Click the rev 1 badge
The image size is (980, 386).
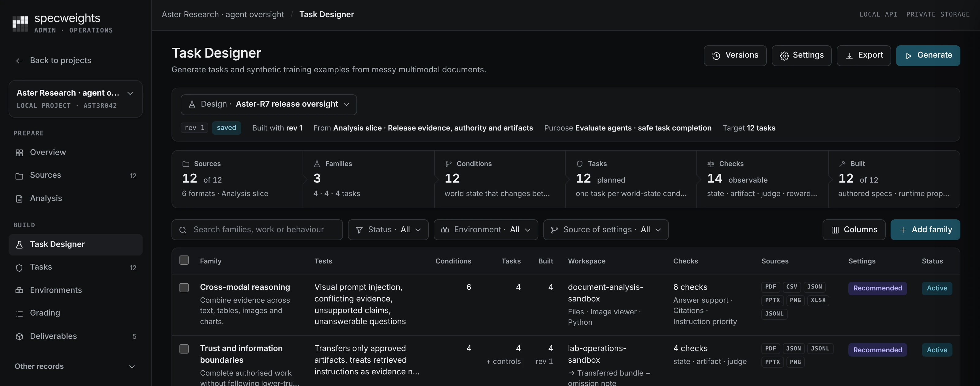(194, 128)
